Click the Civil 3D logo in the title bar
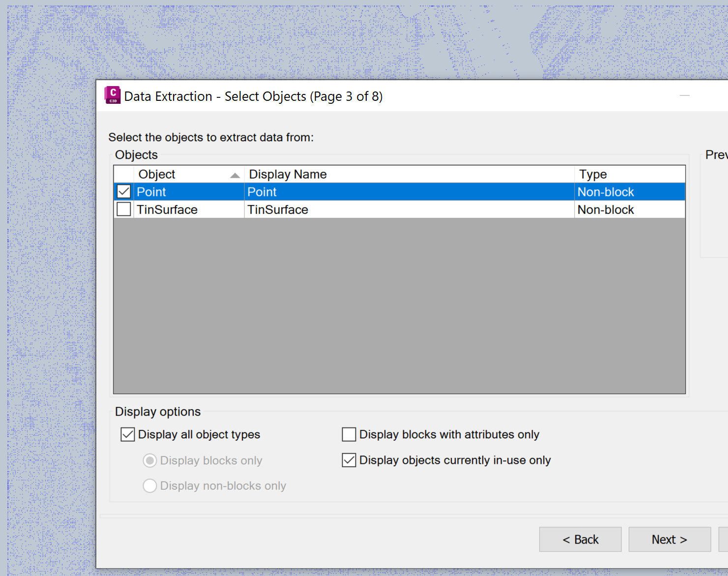 point(112,95)
